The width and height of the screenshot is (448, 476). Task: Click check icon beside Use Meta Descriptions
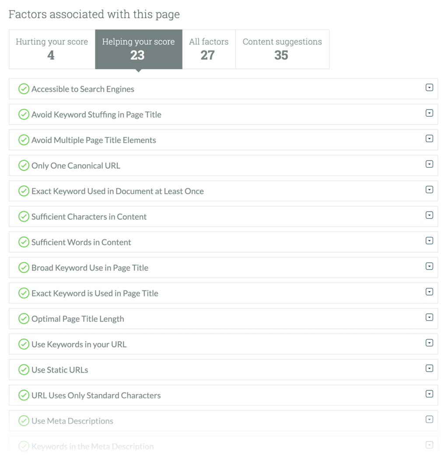[24, 421]
